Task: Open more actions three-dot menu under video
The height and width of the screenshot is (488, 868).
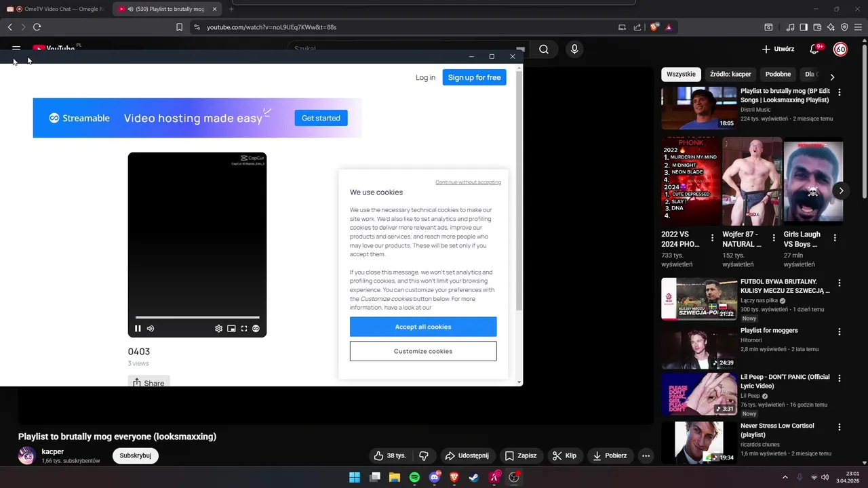Action: pos(646,455)
